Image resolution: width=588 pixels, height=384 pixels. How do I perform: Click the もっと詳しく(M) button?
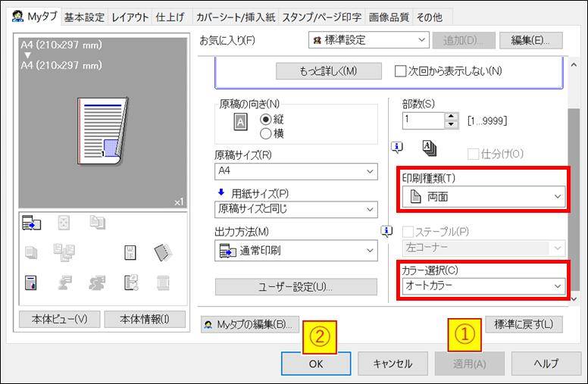point(329,71)
